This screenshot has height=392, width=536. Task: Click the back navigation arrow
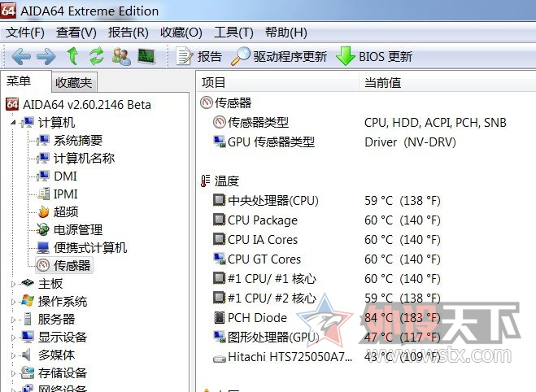click(21, 56)
